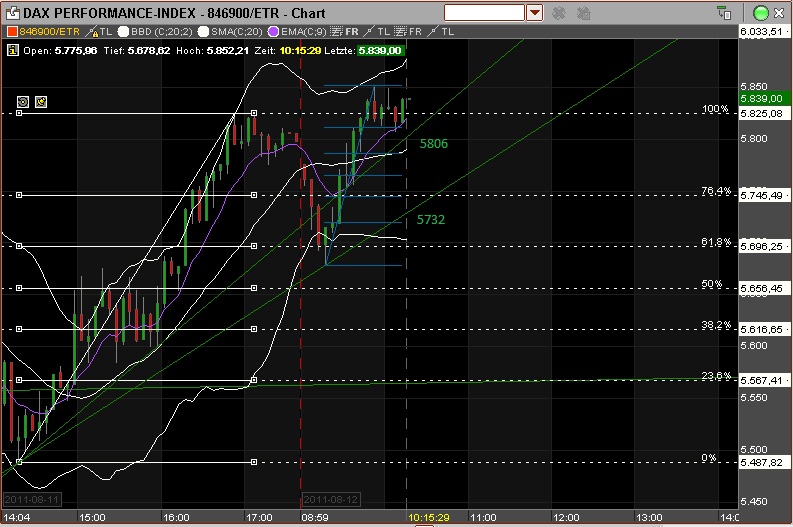
Task: Click the last trendline icon in legend row
Action: click(x=432, y=32)
